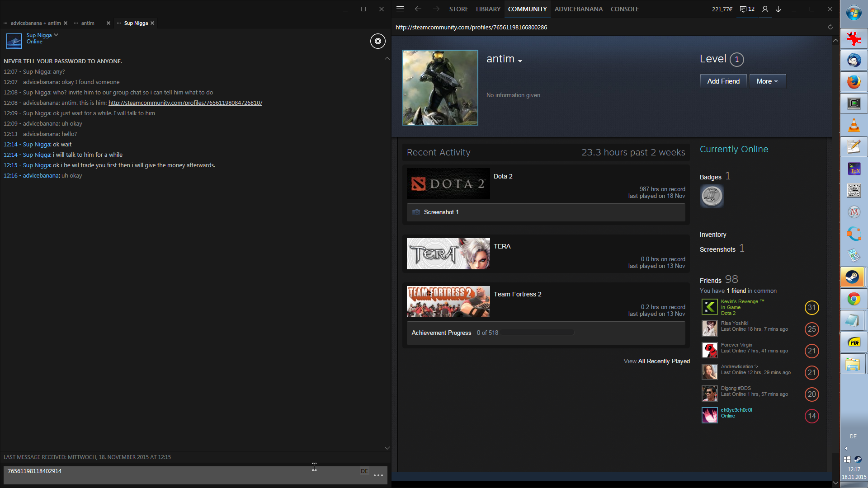Image resolution: width=868 pixels, height=488 pixels.
Task: Open the LIBRARY menu
Action: click(x=488, y=9)
